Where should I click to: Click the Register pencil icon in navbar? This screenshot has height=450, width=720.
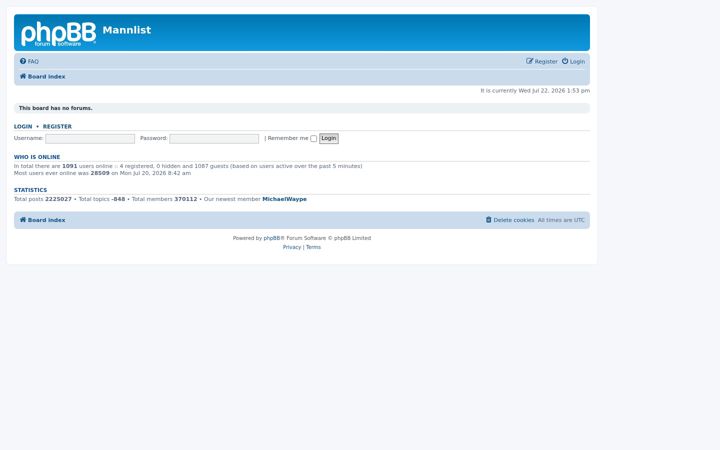[529, 61]
